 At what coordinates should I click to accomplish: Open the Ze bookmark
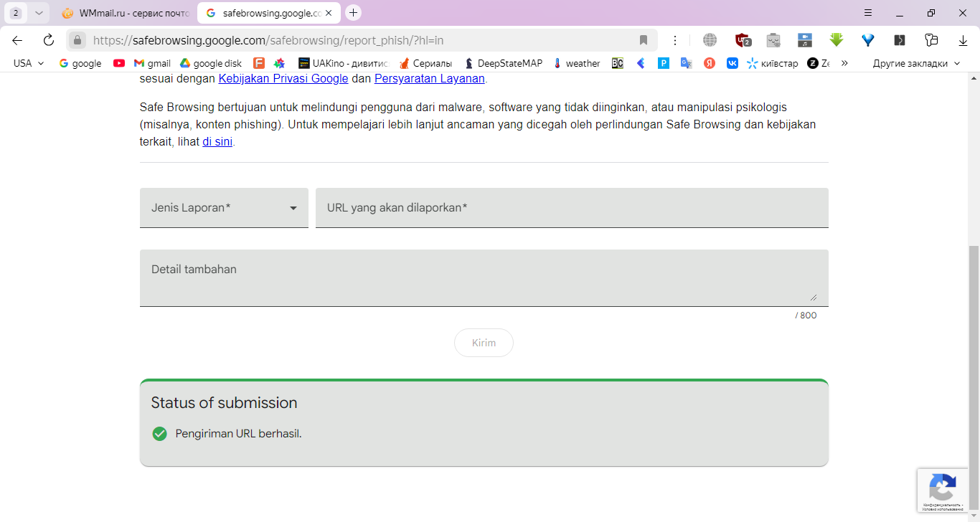819,63
